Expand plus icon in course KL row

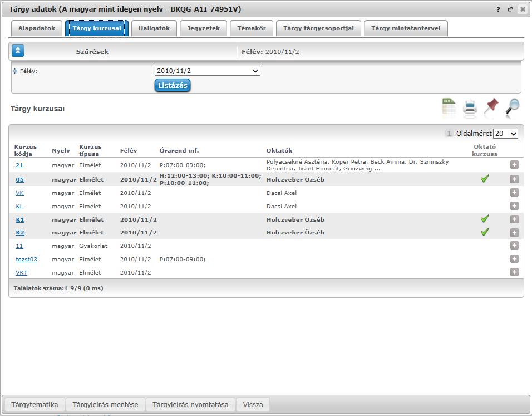tap(514, 206)
